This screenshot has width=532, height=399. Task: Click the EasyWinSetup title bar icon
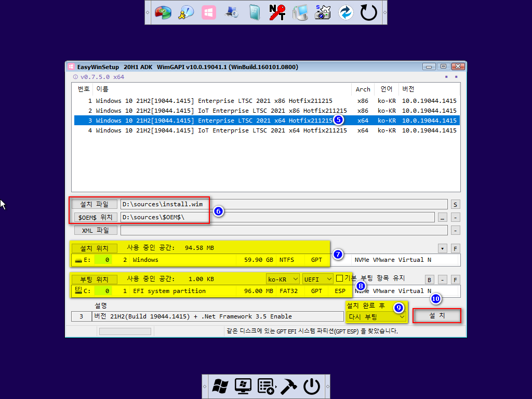click(71, 67)
